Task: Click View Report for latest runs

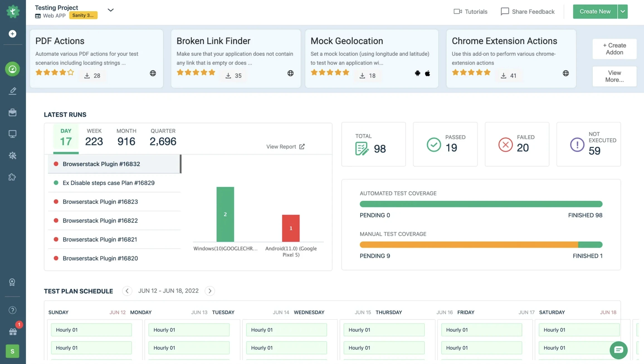Action: click(285, 146)
